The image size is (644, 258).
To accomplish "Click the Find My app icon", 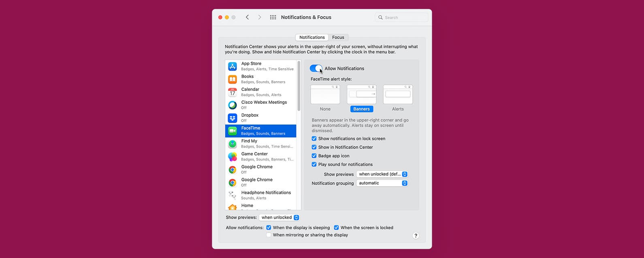I will (232, 144).
